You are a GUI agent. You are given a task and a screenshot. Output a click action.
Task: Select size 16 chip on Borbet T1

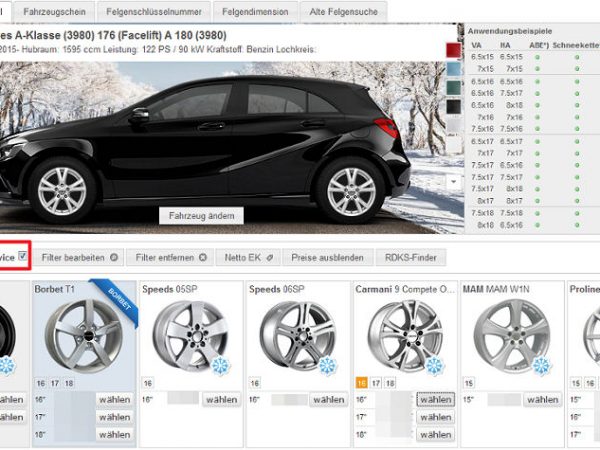tap(41, 383)
